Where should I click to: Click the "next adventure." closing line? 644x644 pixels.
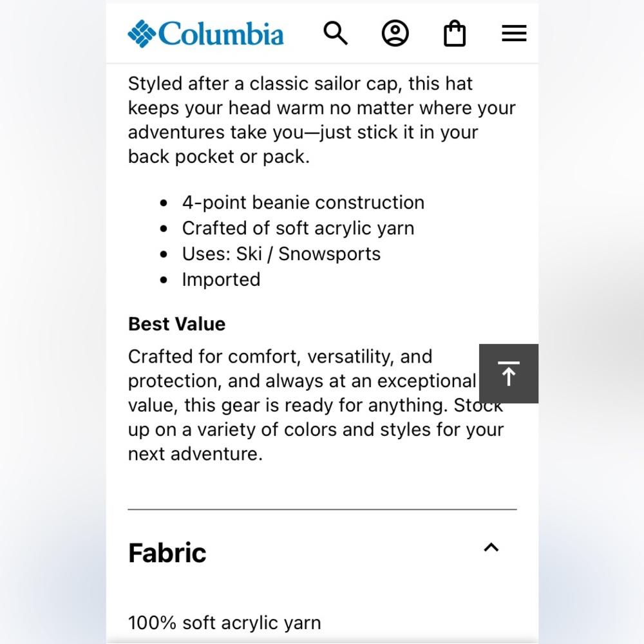tap(195, 453)
